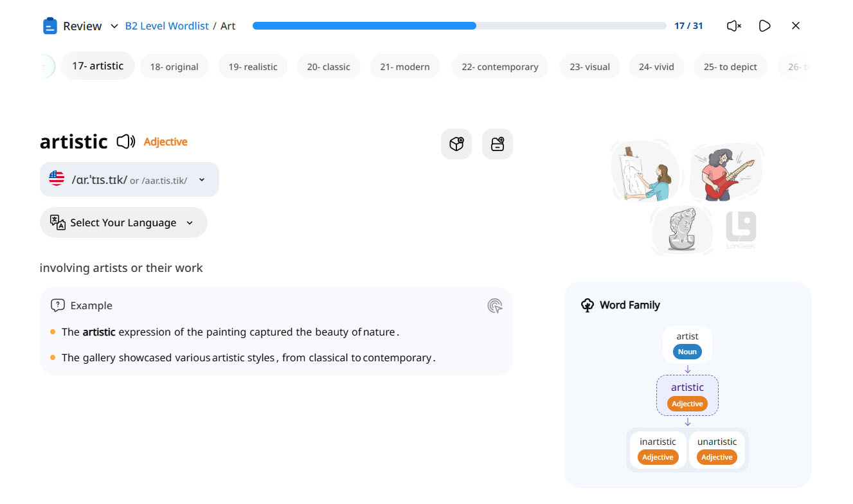Click inartistic in Word Family
Viewport: 853px width, 504px height.
pyautogui.click(x=658, y=449)
